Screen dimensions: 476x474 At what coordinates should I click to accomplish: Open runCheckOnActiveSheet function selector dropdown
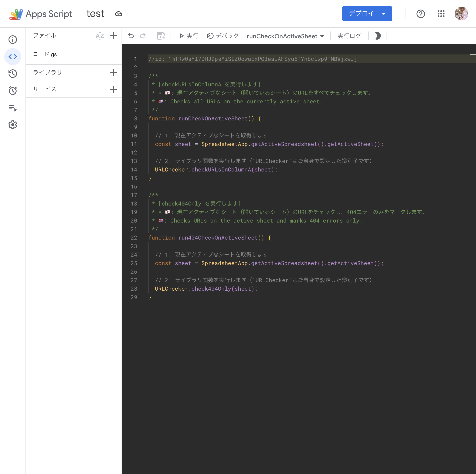coord(285,36)
